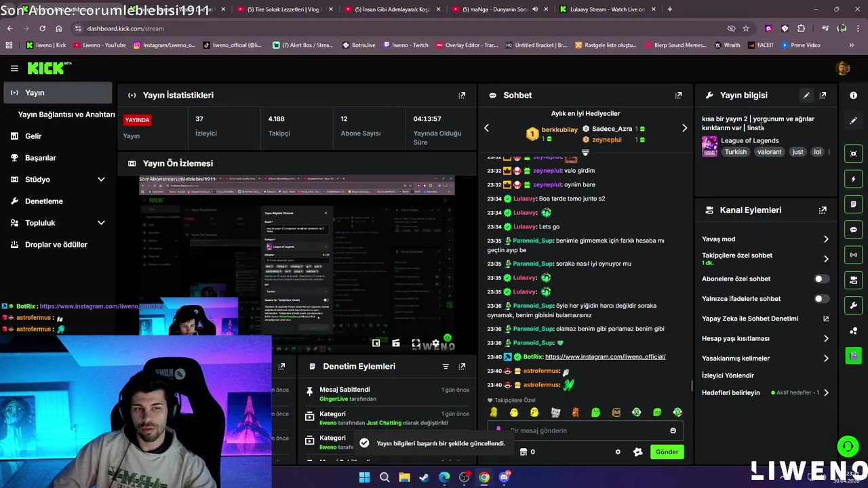
Task: Open the hamburger menu beside Kick logo
Action: click(x=14, y=68)
